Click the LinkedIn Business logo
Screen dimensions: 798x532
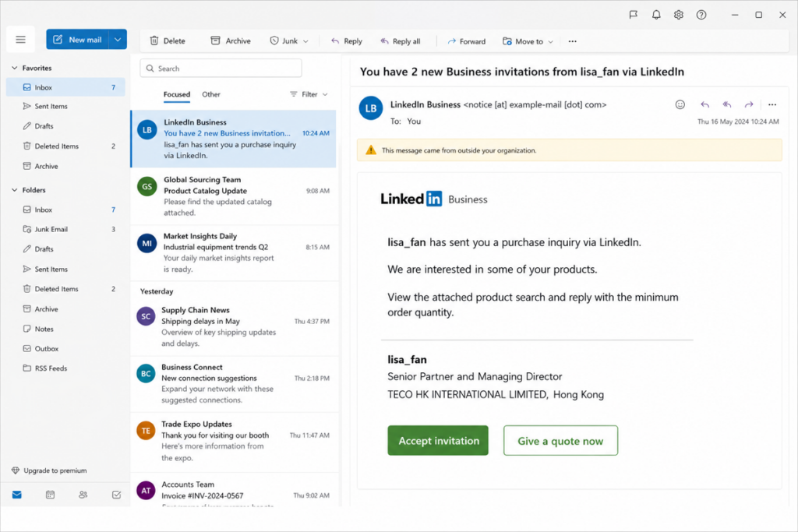434,199
